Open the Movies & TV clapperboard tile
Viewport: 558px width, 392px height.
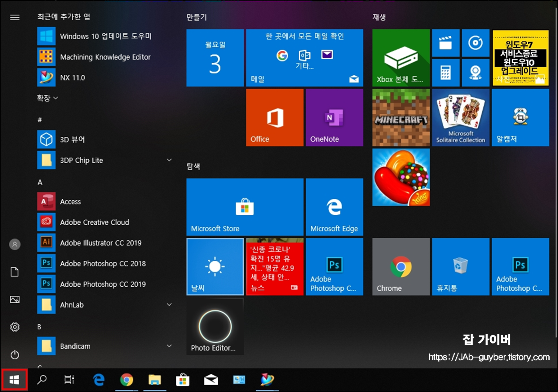coord(446,43)
